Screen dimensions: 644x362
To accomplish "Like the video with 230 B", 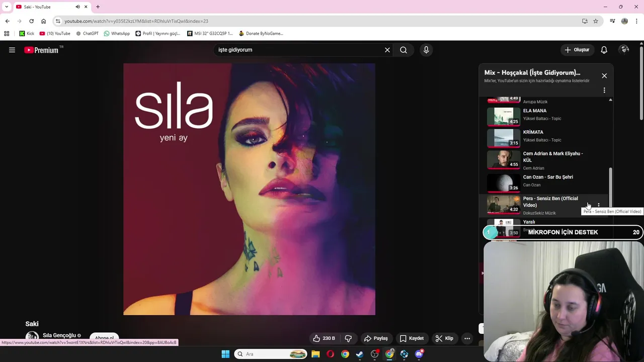I will point(324,338).
